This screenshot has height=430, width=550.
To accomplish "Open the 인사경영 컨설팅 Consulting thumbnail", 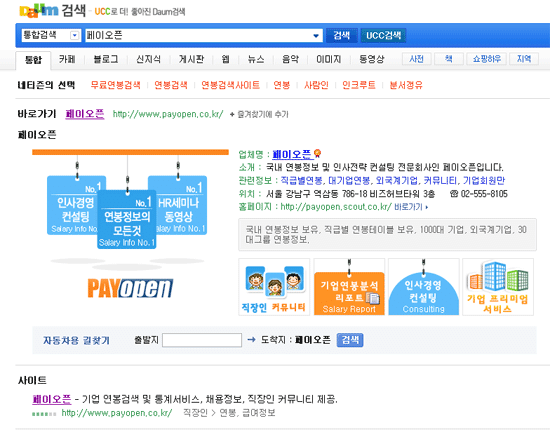I will coord(424,287).
